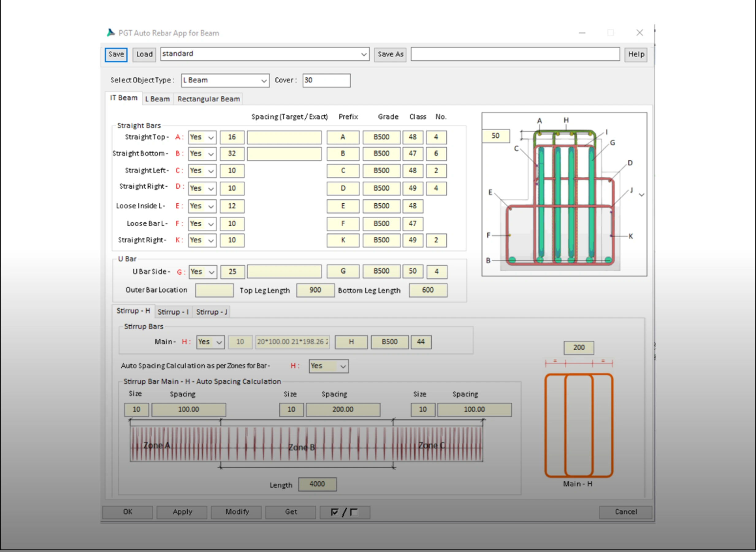The height and width of the screenshot is (552, 756).
Task: Click the Main - H stirrup shape preview
Action: coord(578,425)
